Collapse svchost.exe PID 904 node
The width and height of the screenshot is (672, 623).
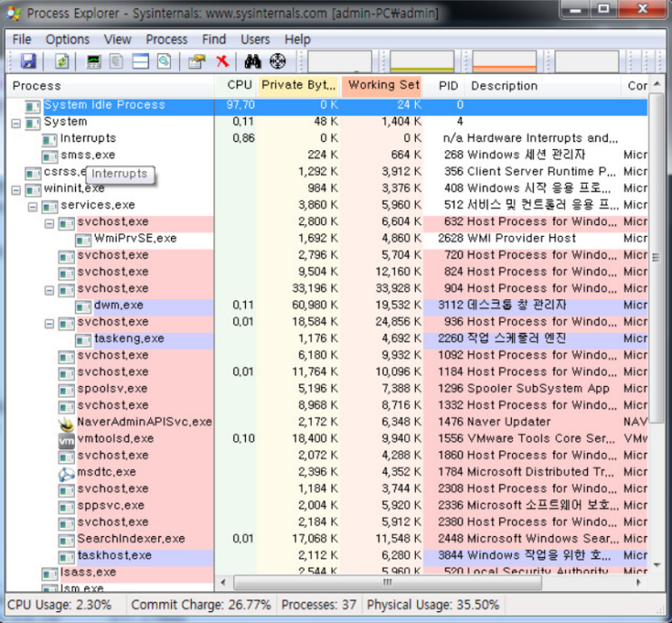(49, 290)
